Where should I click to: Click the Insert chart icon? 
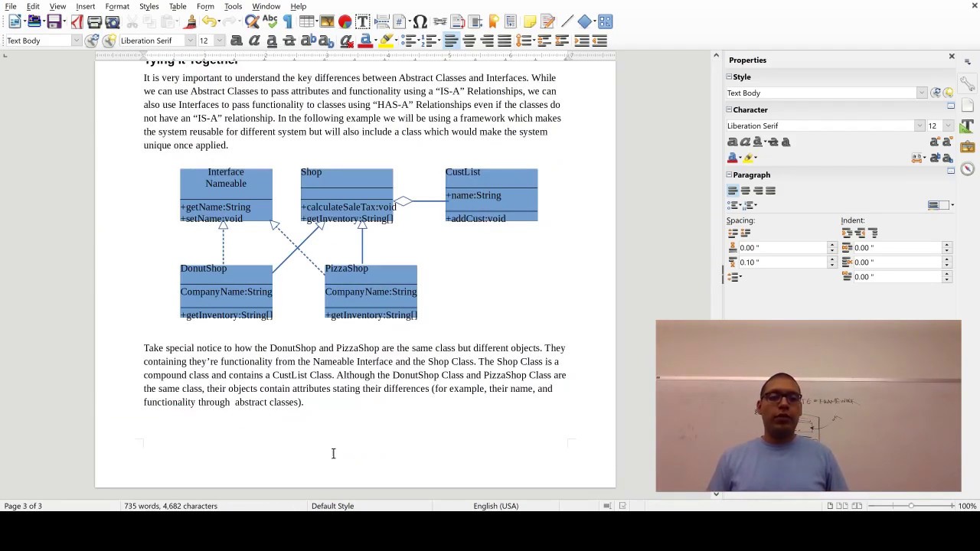[x=345, y=21]
